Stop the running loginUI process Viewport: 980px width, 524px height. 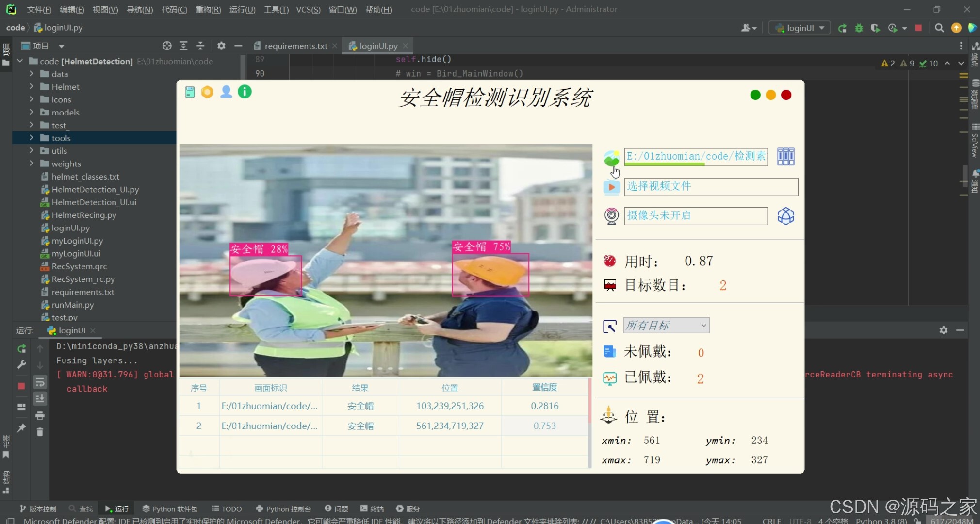point(21,386)
